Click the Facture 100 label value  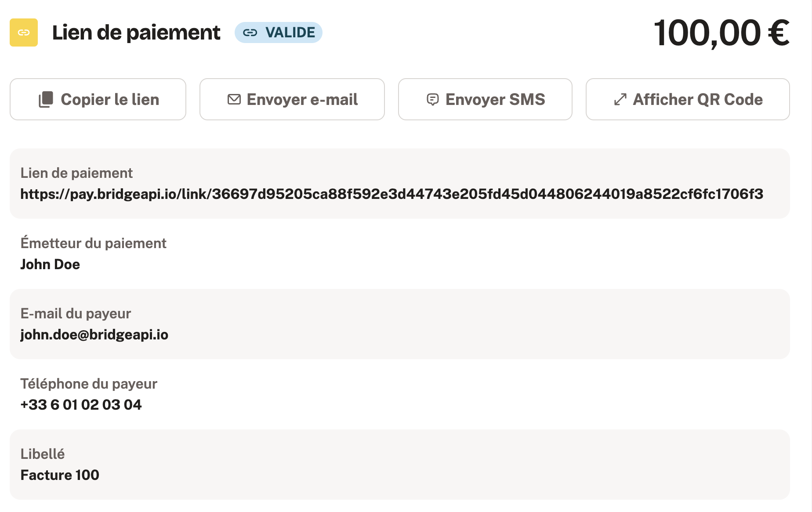[x=60, y=475]
